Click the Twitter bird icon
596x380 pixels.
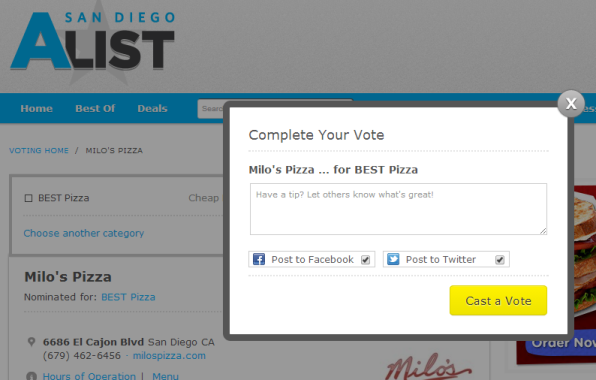coord(393,260)
